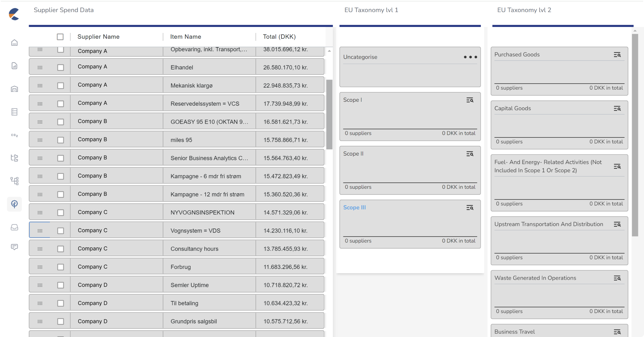Click the EU Taxonomy lvl 2 scrollbar thumb
Viewport: 644px width, 337px height.
[635, 135]
